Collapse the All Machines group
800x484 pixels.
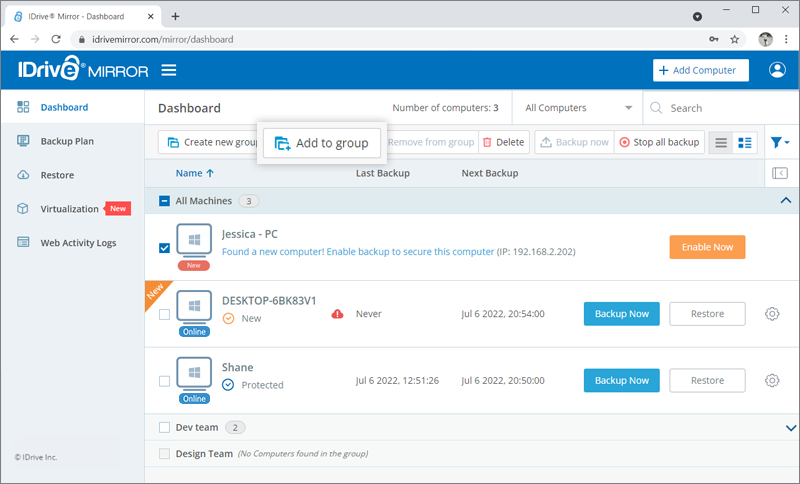click(x=785, y=201)
